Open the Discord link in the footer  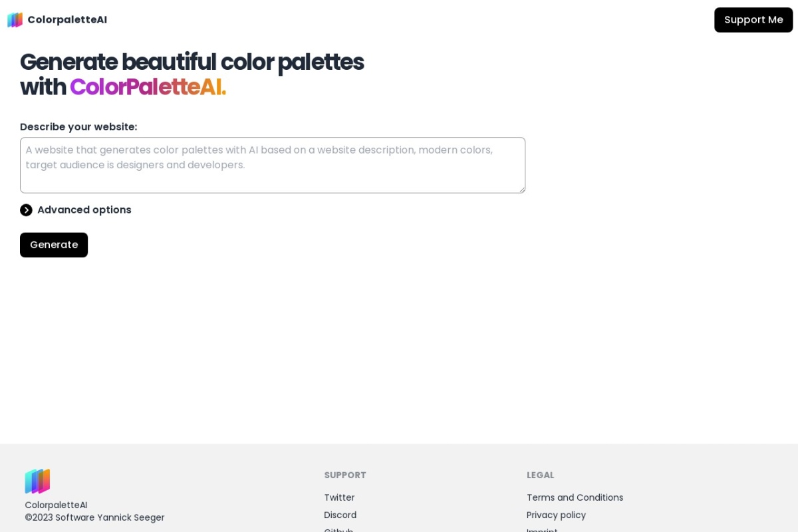pyautogui.click(x=340, y=515)
